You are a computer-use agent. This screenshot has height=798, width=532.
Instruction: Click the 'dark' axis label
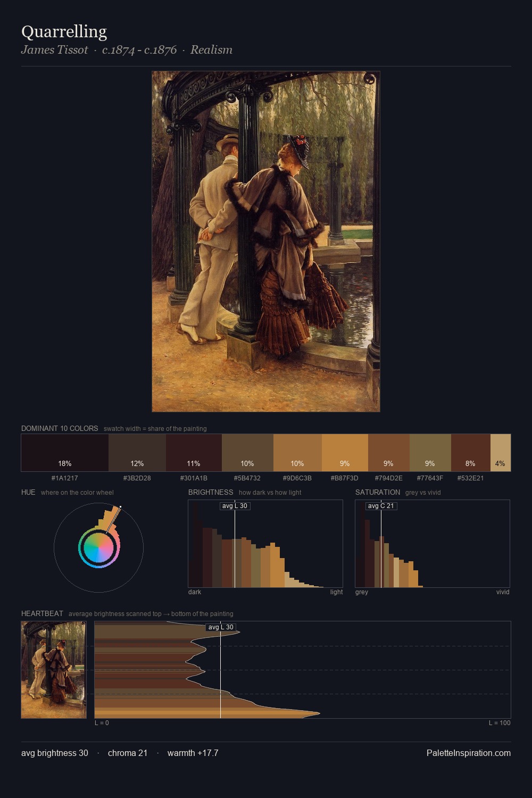(x=195, y=592)
